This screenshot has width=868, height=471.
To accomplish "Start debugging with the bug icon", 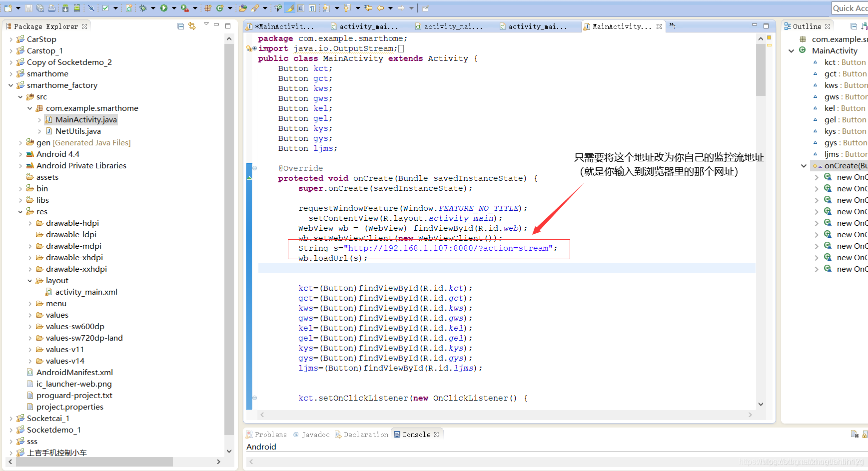I will (143, 8).
